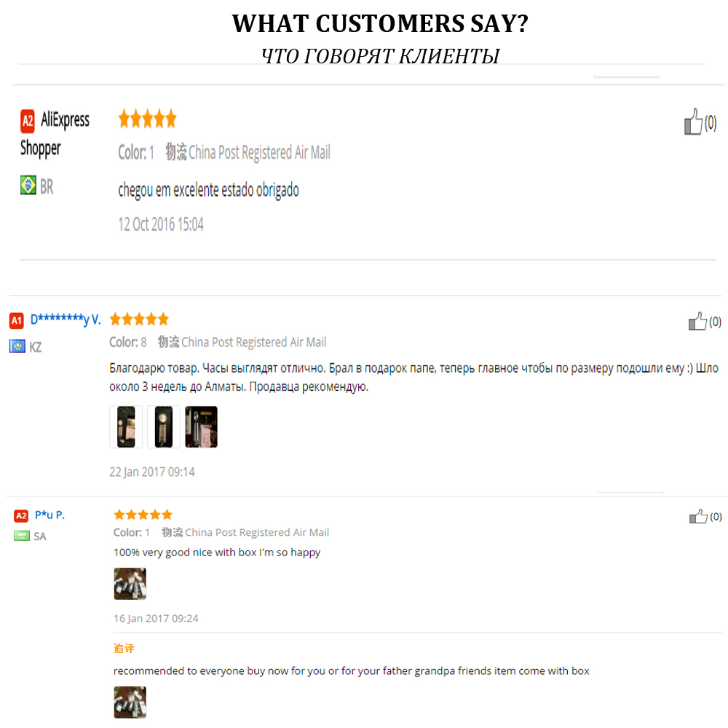Viewport: 728px width, 728px height.
Task: Click the Saudi Arabia flag icon
Action: [22, 536]
